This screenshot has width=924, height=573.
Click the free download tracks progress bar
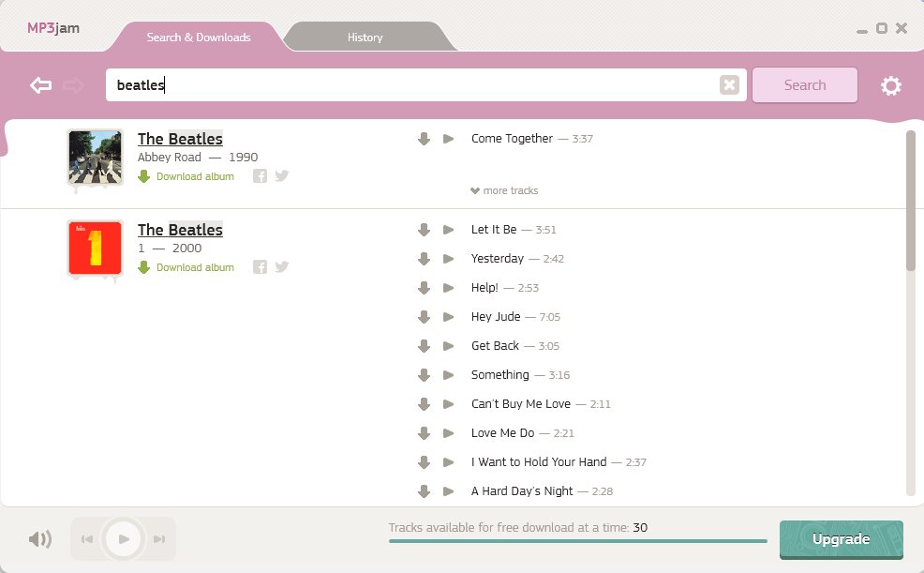coord(578,540)
